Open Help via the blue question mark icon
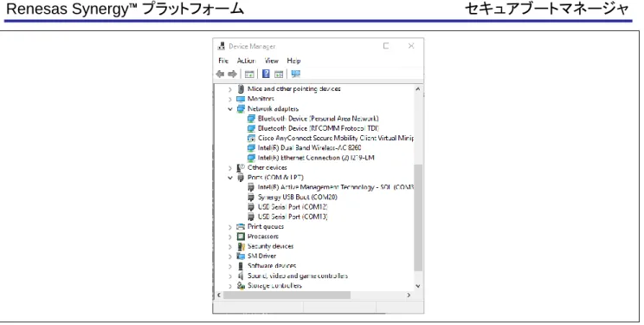The image size is (644, 325). (266, 74)
